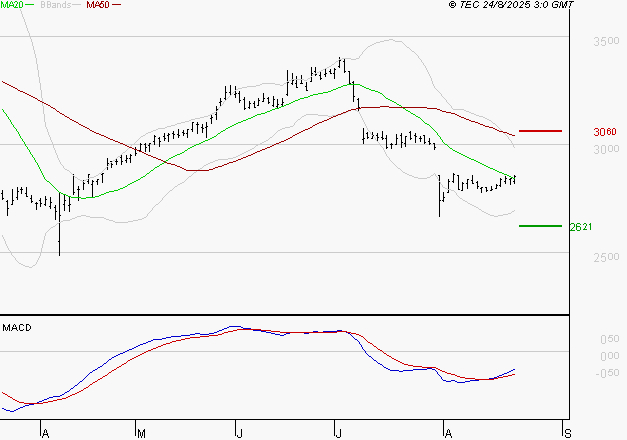Image resolution: width=627 pixels, height=440 pixels.
Task: Click the MA20 legend label
Action: pos(13,5)
